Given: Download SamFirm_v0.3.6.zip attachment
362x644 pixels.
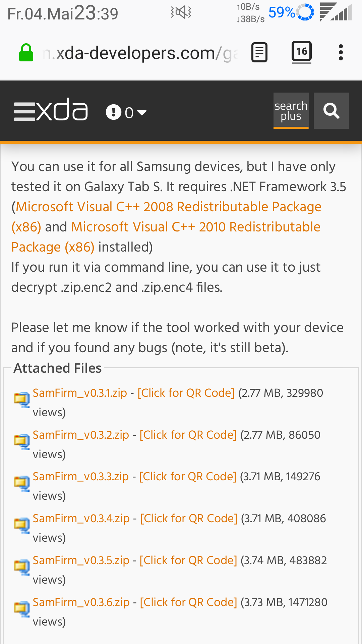Looking at the screenshot, I should point(81,602).
